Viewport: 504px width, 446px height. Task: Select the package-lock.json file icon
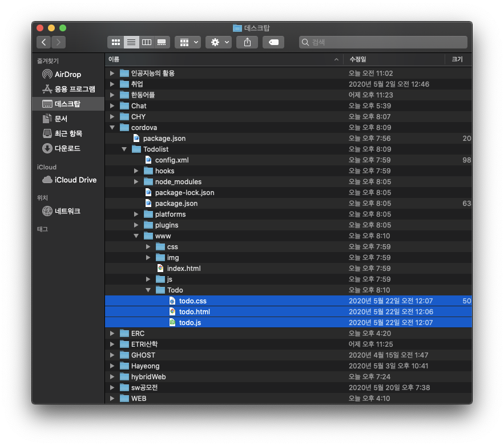tap(148, 192)
